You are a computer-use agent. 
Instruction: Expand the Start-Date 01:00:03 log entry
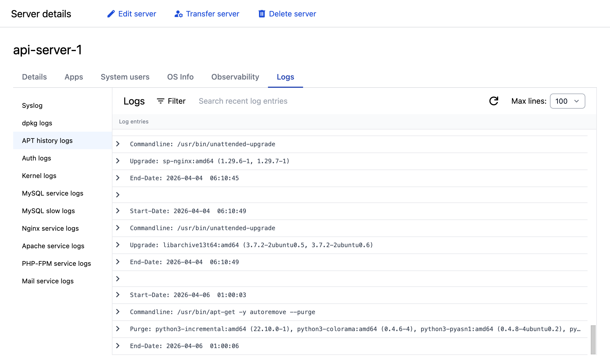pyautogui.click(x=118, y=295)
